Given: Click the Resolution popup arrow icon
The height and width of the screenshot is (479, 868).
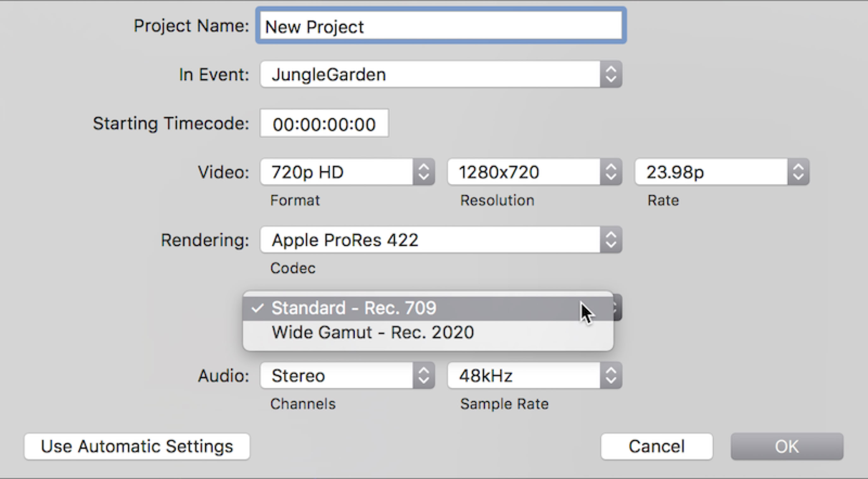Looking at the screenshot, I should (611, 172).
